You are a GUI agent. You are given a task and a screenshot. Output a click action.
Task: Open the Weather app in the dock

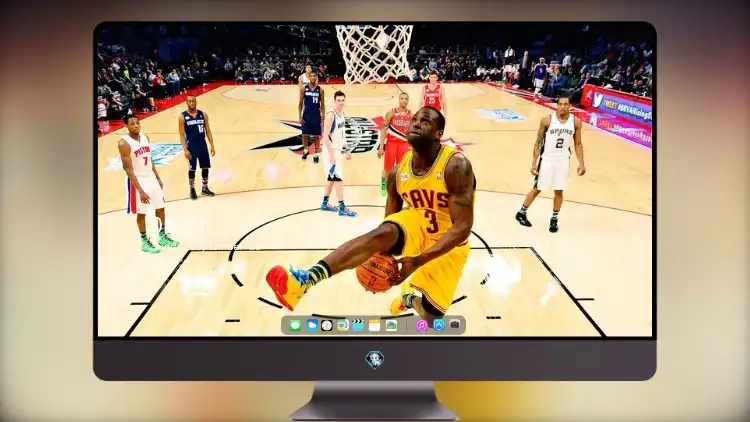tap(312, 325)
